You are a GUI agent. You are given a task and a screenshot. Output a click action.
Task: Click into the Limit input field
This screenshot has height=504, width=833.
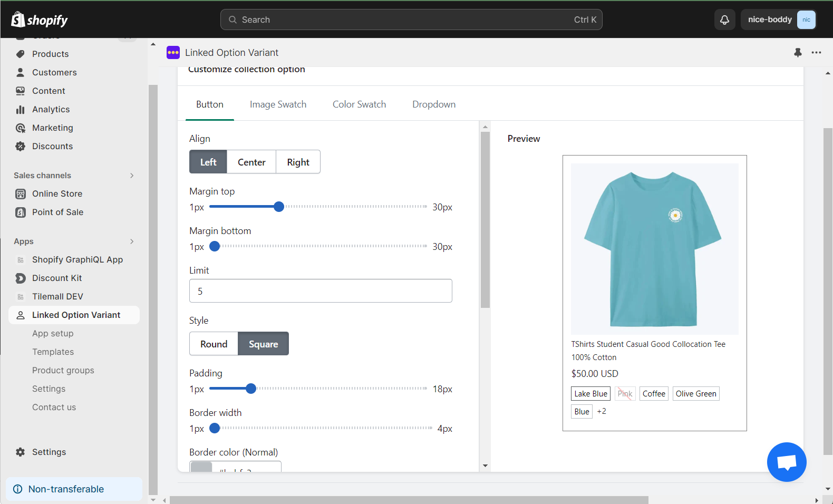click(321, 291)
